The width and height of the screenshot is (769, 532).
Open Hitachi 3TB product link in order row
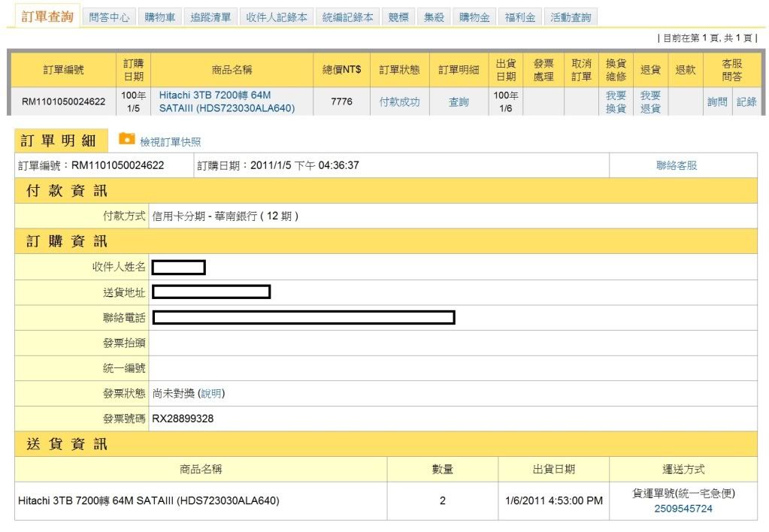point(226,101)
